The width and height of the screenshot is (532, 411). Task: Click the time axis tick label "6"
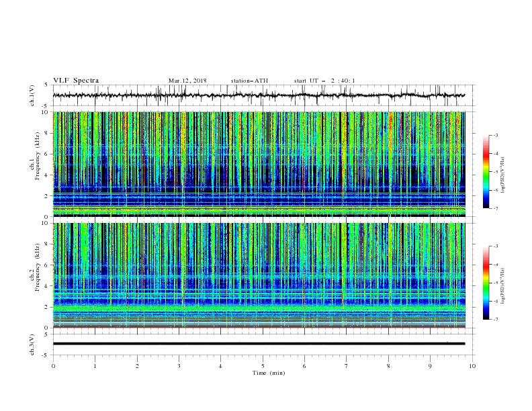pos(304,366)
